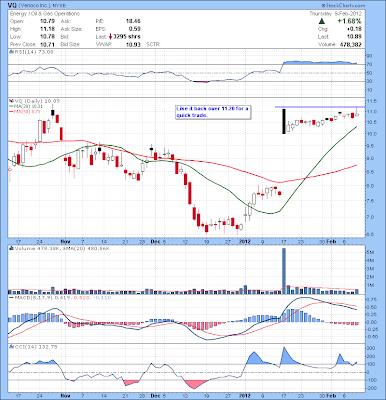
Task: Click the 3295 shrs last trade size
Action: 127,37
